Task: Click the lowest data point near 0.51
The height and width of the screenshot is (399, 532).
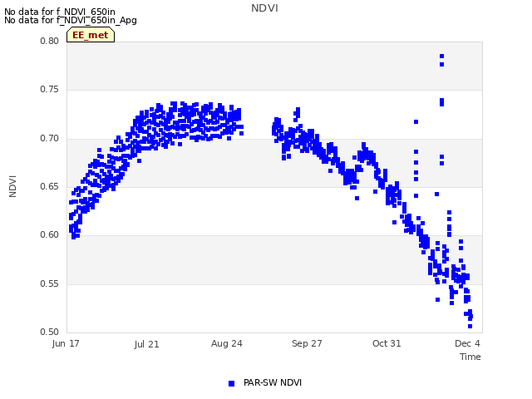Action: (470, 326)
